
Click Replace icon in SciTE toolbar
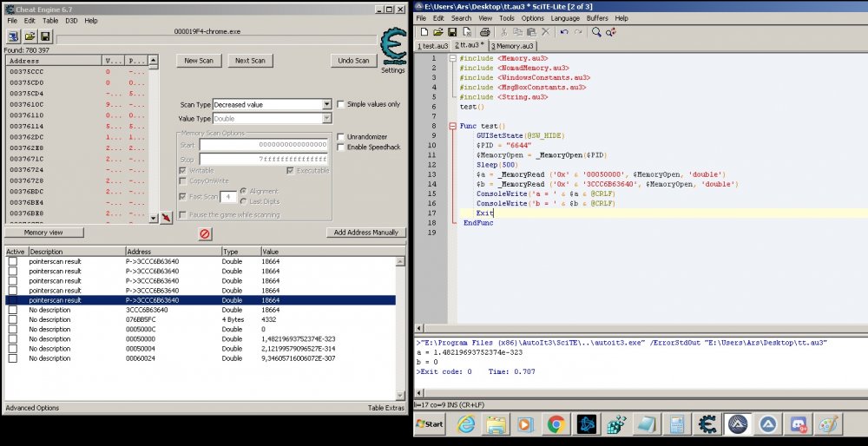(610, 32)
